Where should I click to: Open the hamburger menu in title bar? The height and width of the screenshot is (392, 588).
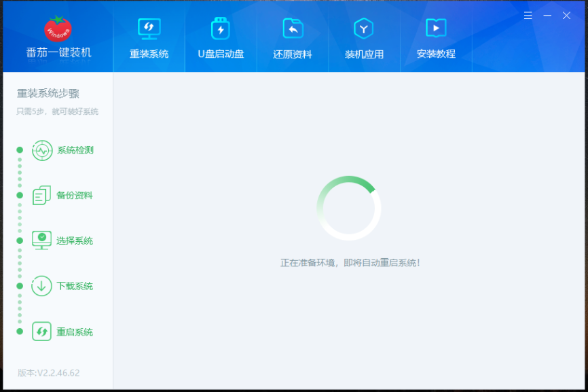pyautogui.click(x=528, y=16)
